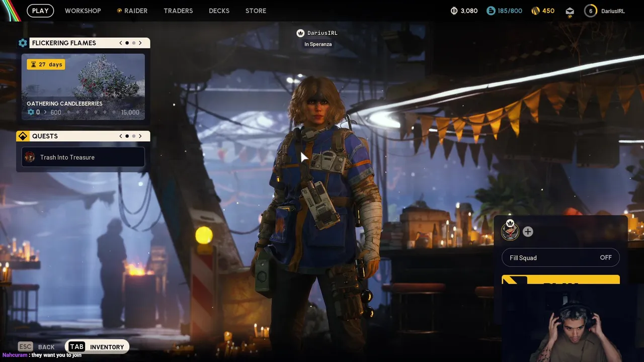Screen dimensions: 644x362
Task: Open the STORE tab
Action: coord(256,11)
